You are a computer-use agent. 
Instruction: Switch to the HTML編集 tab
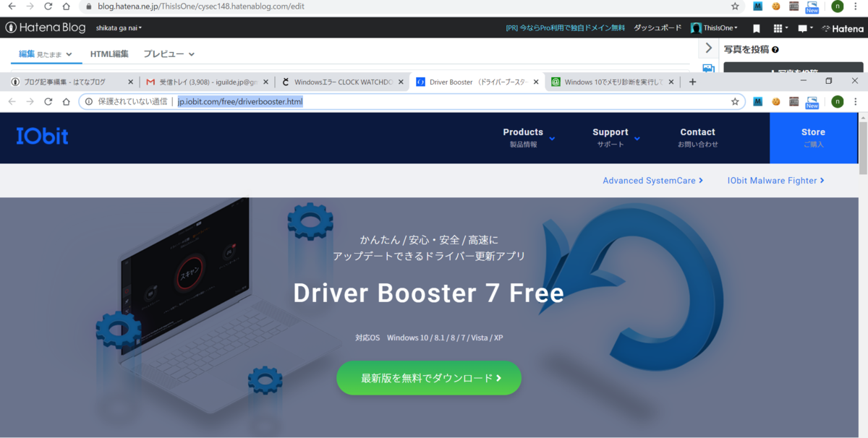pyautogui.click(x=109, y=54)
